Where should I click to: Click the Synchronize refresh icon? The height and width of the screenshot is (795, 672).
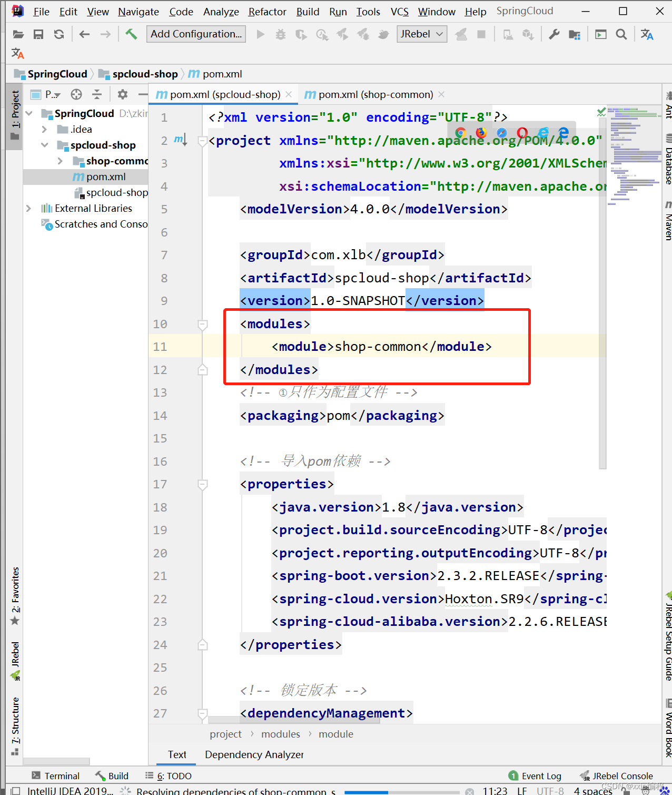pyautogui.click(x=59, y=34)
